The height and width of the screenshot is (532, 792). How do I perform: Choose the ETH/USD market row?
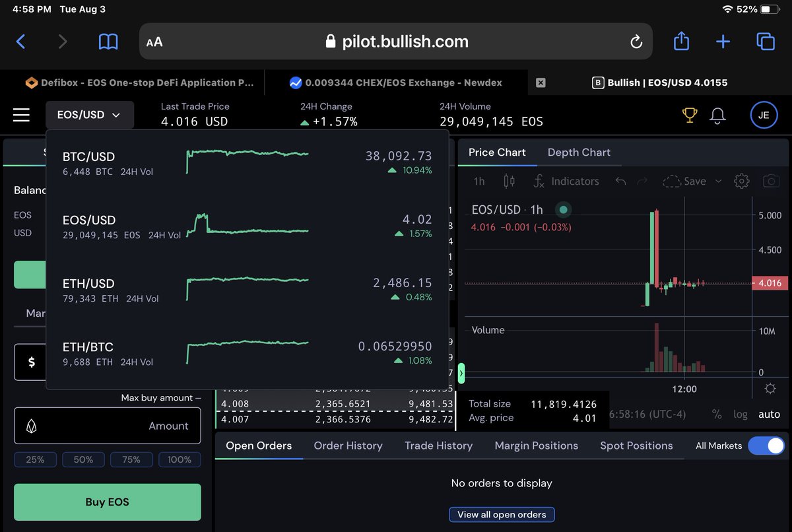click(247, 289)
